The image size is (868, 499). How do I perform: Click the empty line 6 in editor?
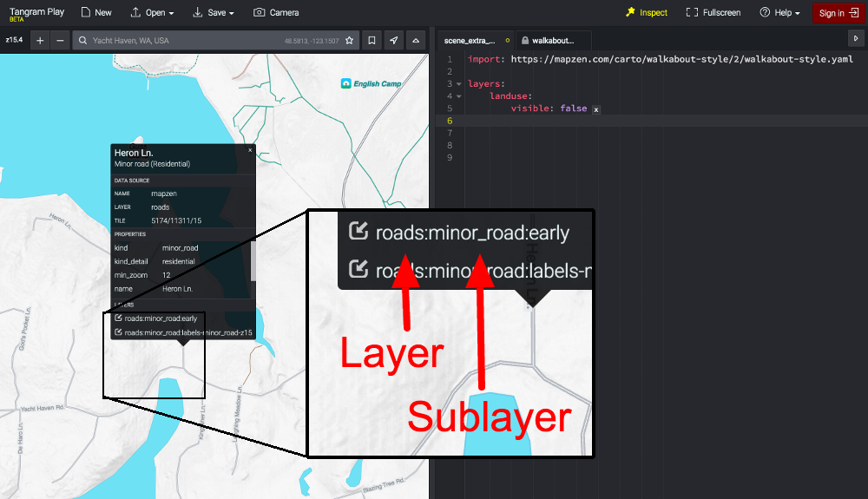pos(654,121)
